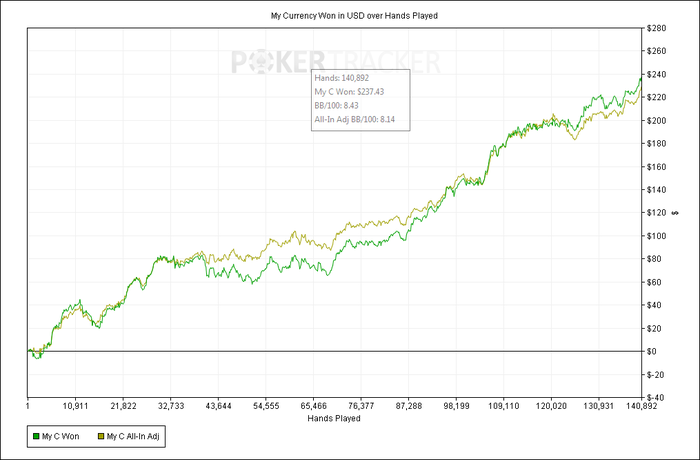Click the $120 y-axis label
Image resolution: width=700 pixels, height=460 pixels.
(x=656, y=213)
